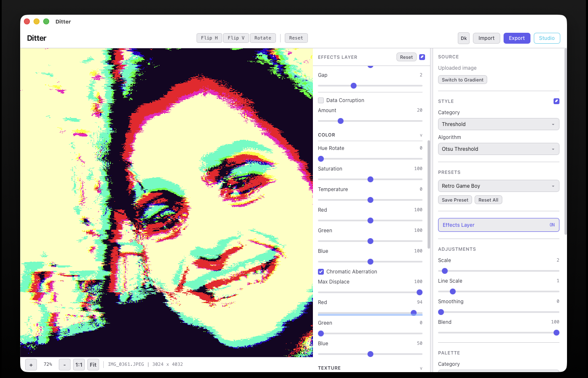The width and height of the screenshot is (588, 378).
Task: Disable the Chromatic Aberration checkbox
Action: pyautogui.click(x=321, y=272)
